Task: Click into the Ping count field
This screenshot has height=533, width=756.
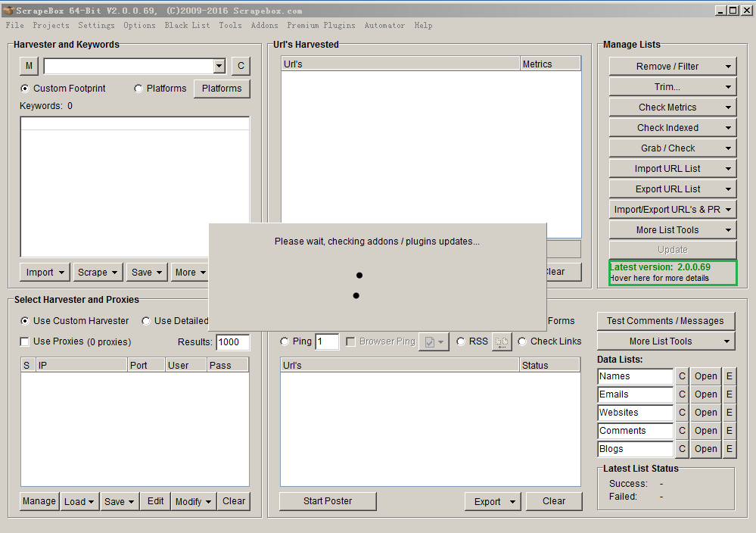Action: (327, 342)
